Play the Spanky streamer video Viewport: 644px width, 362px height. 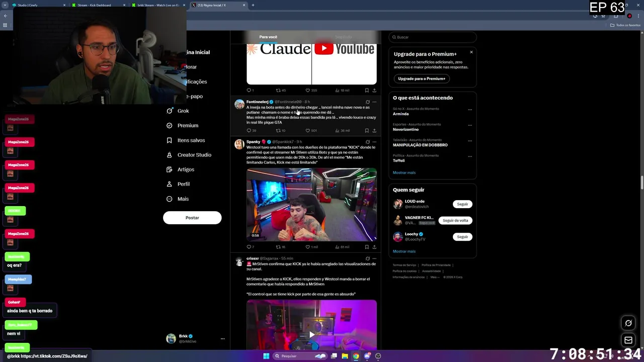pyautogui.click(x=311, y=205)
